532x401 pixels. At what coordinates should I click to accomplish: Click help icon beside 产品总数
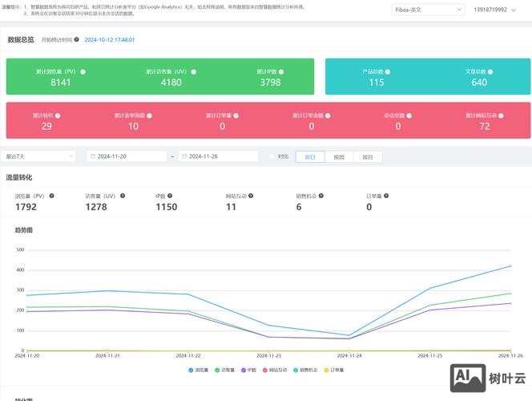tap(389, 71)
